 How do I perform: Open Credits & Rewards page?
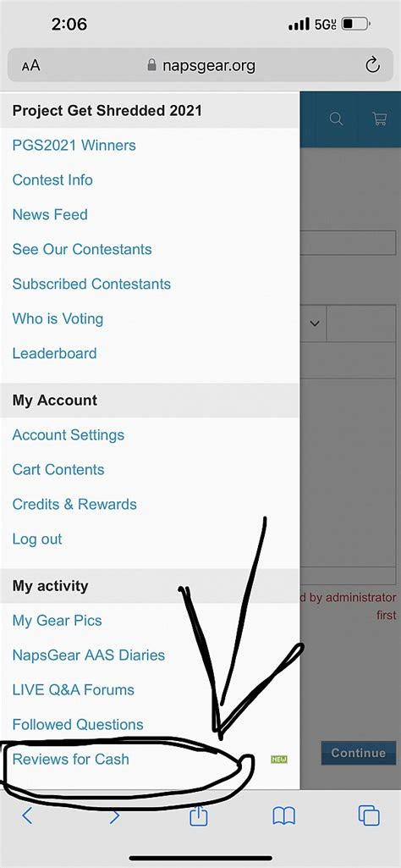pos(74,505)
